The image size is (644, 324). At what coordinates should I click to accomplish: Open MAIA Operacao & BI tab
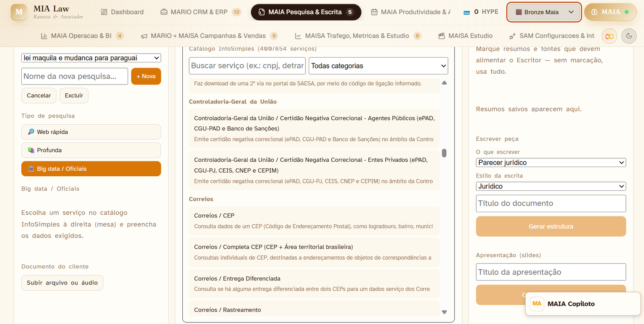tap(82, 36)
